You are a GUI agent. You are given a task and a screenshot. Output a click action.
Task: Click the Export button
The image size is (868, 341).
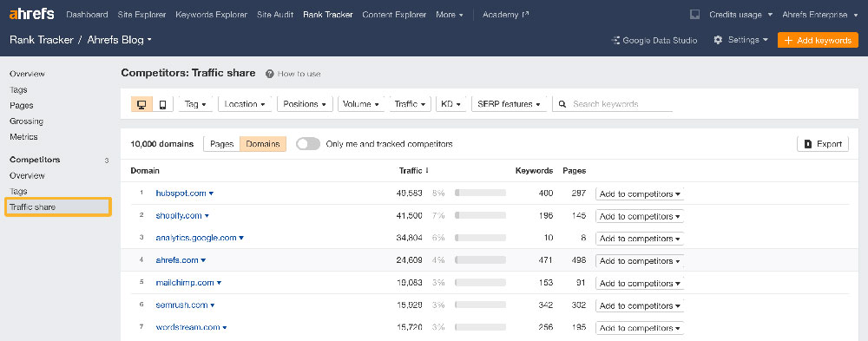(x=823, y=144)
